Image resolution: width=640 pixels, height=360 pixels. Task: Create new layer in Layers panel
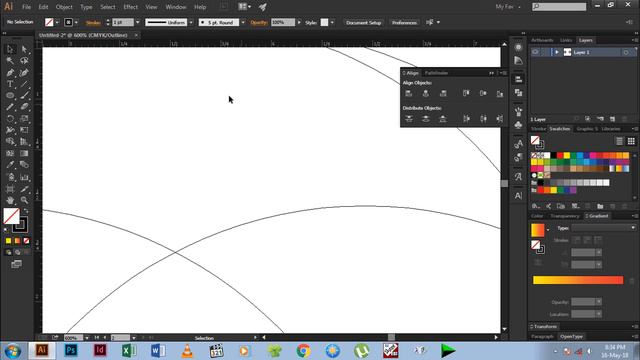[x=612, y=119]
